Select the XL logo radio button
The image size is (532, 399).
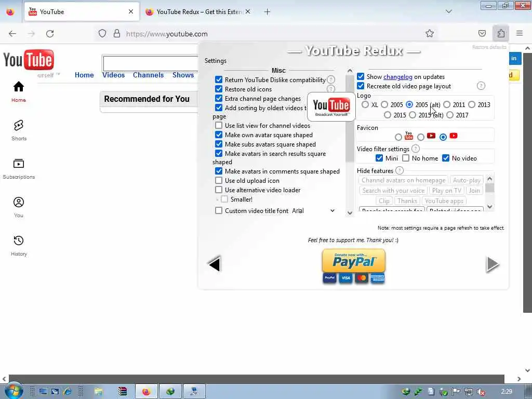tap(365, 104)
